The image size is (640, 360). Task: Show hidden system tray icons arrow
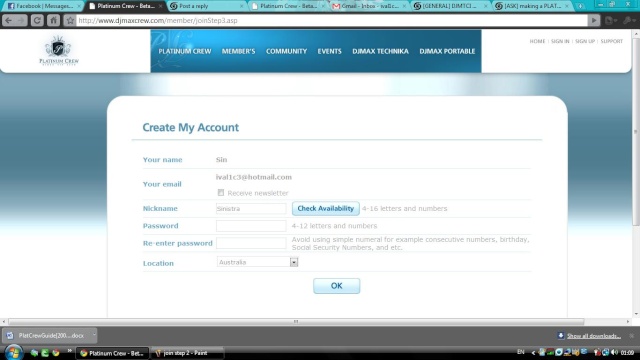(x=533, y=353)
